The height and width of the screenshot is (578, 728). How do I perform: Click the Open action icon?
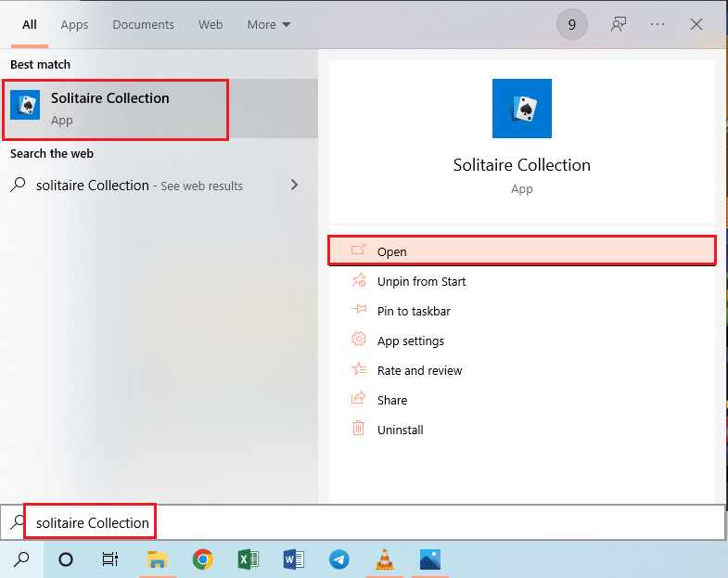[358, 250]
